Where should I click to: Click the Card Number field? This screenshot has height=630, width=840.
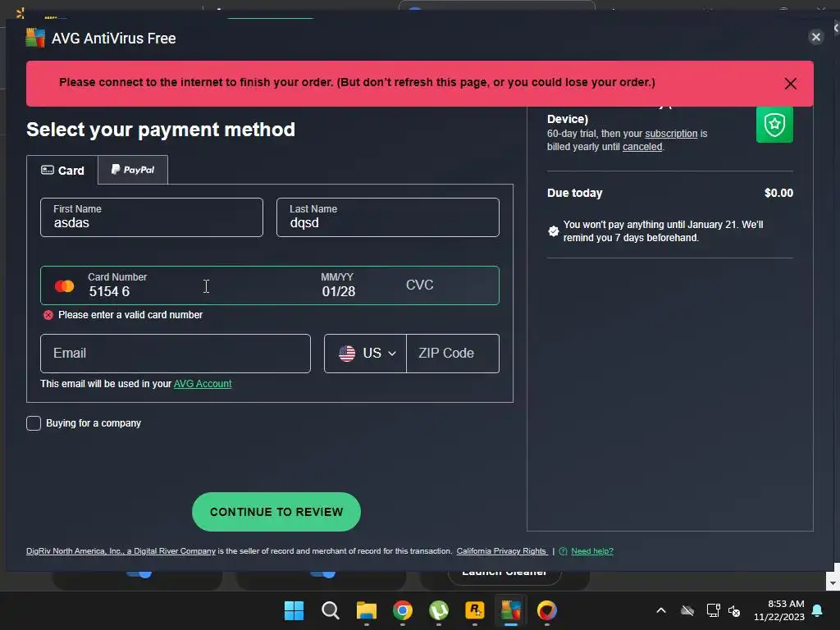pyautogui.click(x=199, y=285)
